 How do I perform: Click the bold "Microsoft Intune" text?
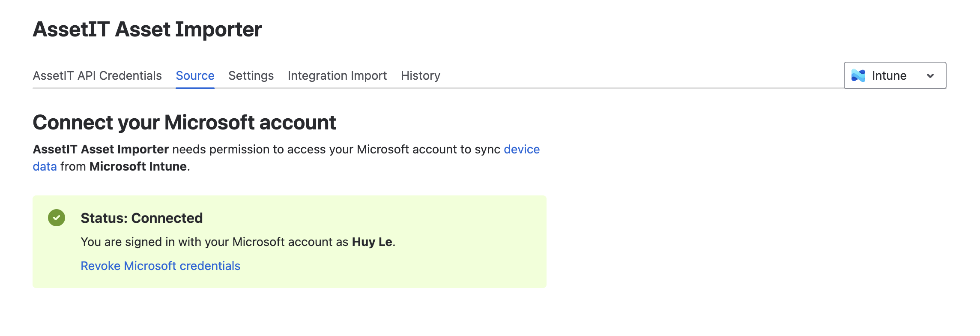138,166
